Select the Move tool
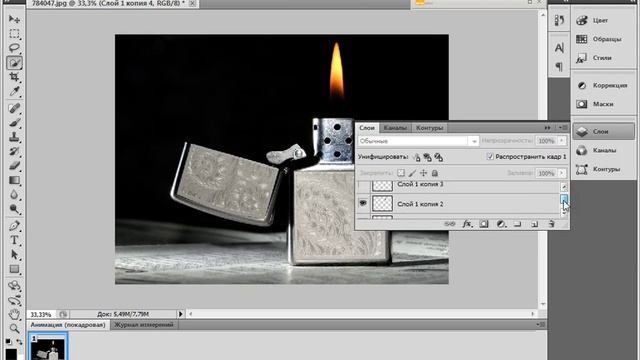Viewport: 640px width, 360px height. pyautogui.click(x=14, y=19)
